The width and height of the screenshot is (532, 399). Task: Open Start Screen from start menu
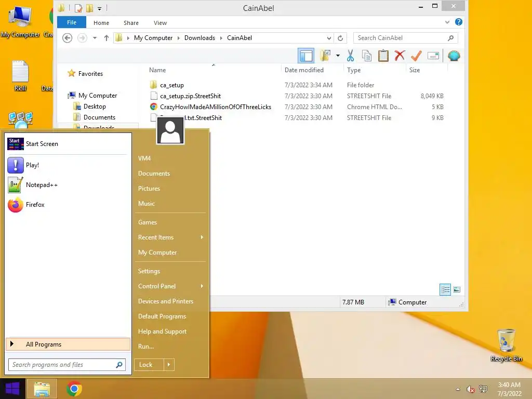click(x=68, y=144)
